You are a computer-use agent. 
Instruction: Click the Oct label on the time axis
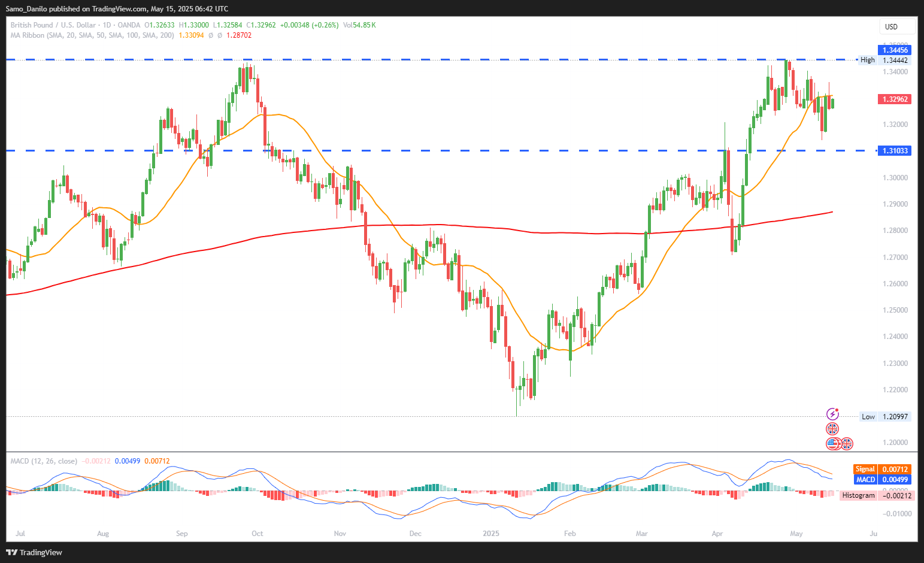pos(257,534)
